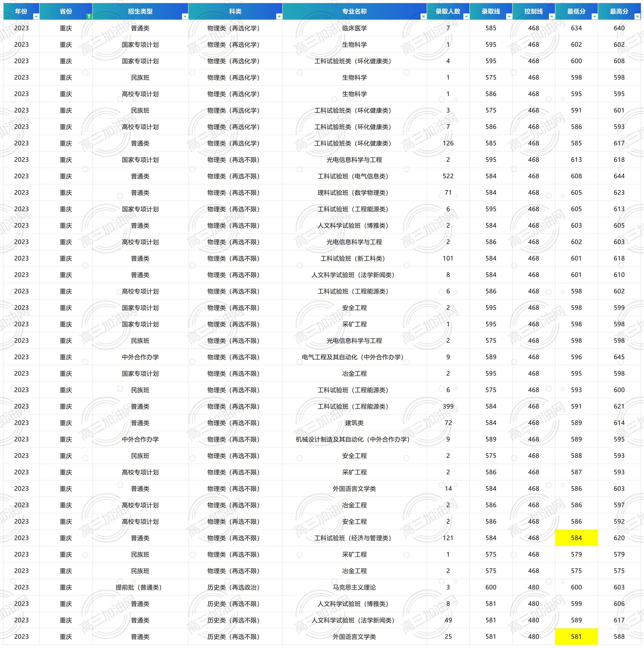
Task: Select the 招生类型 header cell
Action: click(140, 11)
